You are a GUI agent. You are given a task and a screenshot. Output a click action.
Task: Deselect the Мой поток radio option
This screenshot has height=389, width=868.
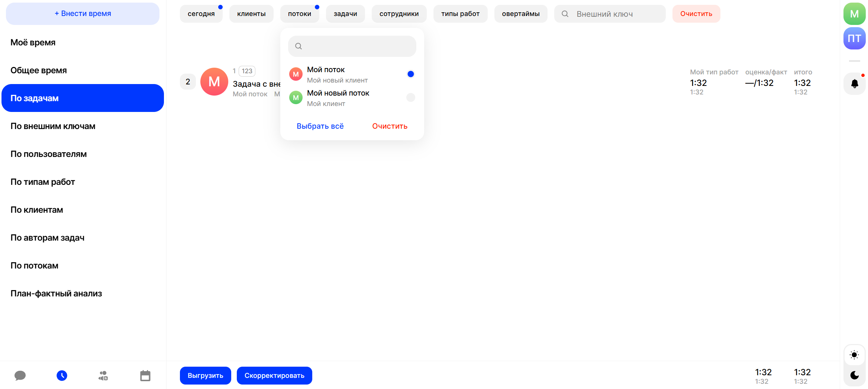click(x=410, y=74)
